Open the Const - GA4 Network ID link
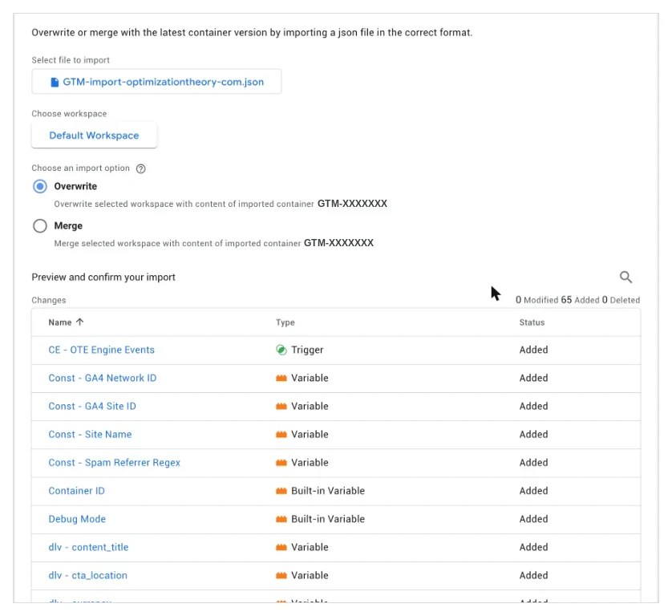672x616 pixels. pyautogui.click(x=103, y=378)
